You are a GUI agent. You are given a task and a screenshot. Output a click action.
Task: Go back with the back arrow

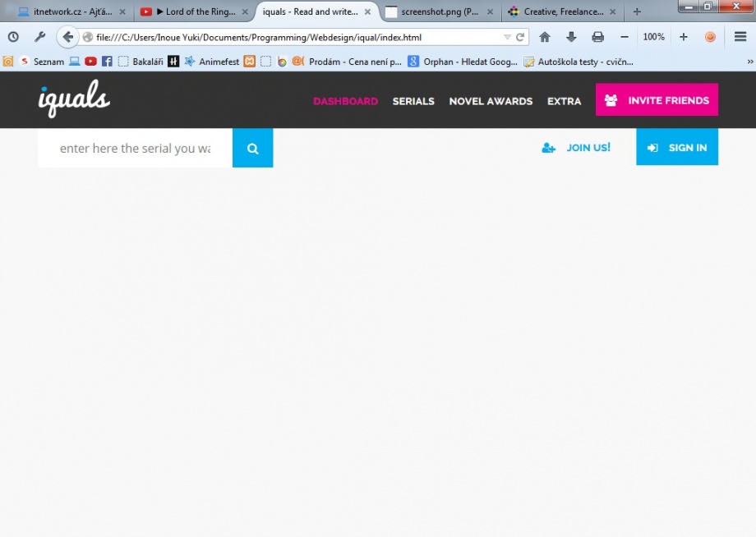tap(67, 37)
